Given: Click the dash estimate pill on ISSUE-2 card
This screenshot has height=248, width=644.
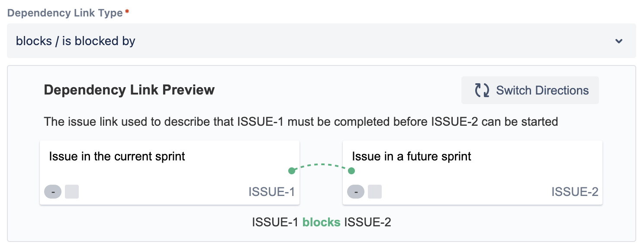Looking at the screenshot, I should coord(356,192).
